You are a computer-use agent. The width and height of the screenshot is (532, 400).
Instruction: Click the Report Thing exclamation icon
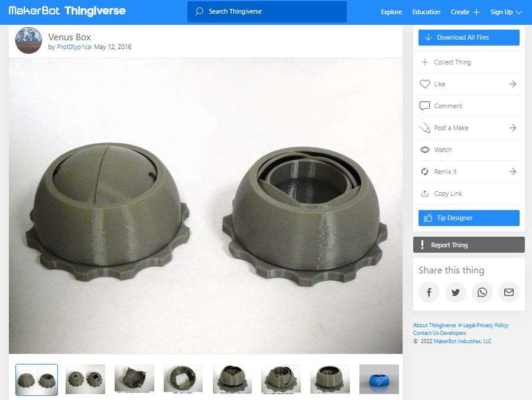click(421, 244)
